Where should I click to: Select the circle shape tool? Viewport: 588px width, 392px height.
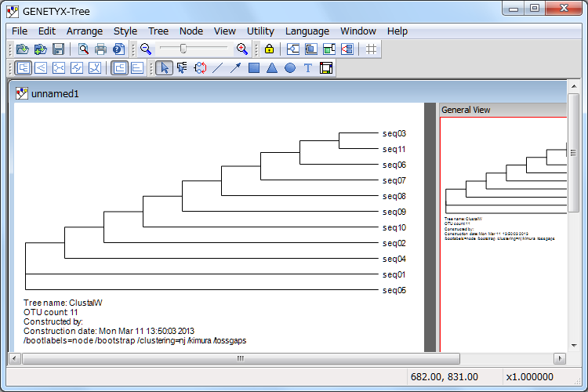290,68
